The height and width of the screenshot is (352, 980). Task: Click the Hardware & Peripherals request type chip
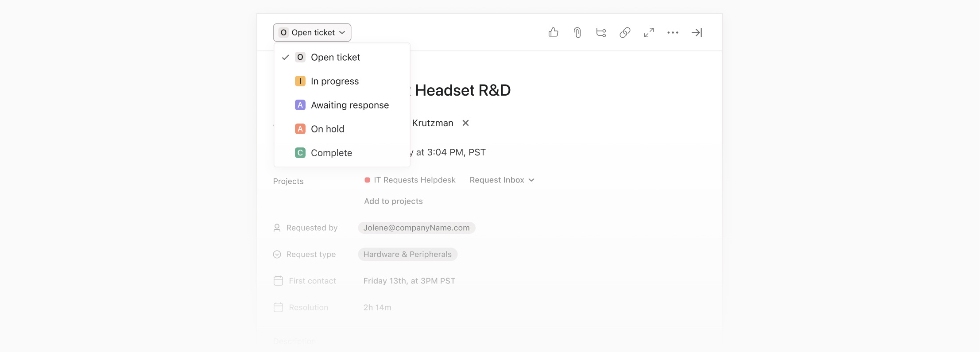coord(407,254)
